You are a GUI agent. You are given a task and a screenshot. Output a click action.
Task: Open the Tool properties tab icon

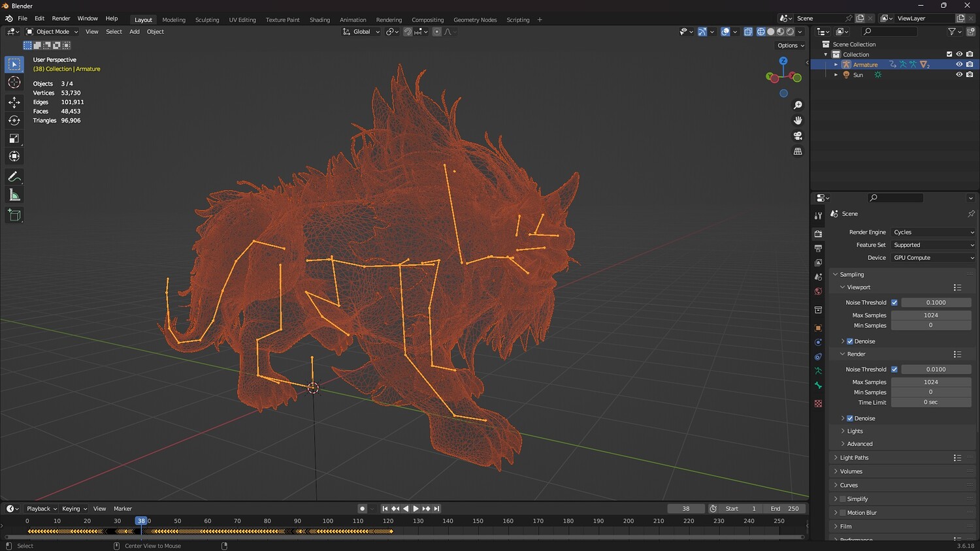point(818,215)
